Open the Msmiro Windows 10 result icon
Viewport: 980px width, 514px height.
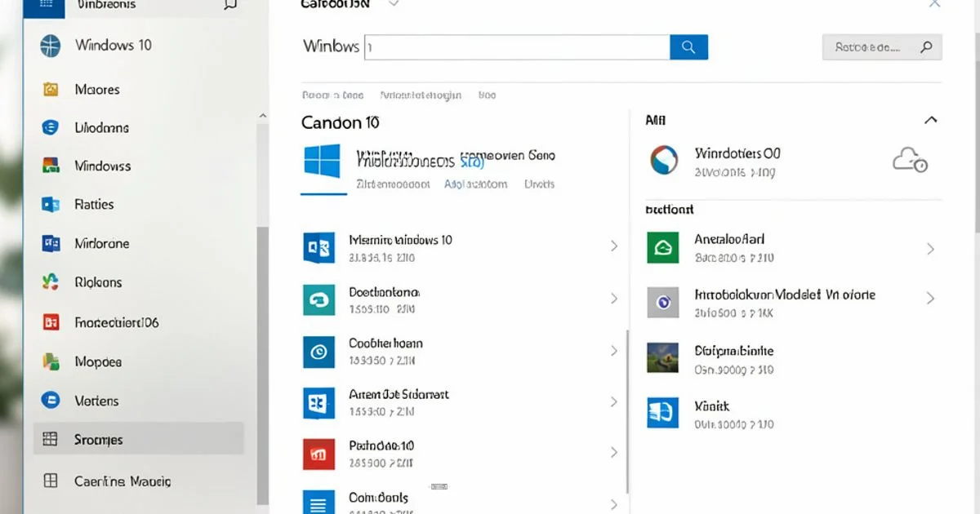(x=318, y=247)
